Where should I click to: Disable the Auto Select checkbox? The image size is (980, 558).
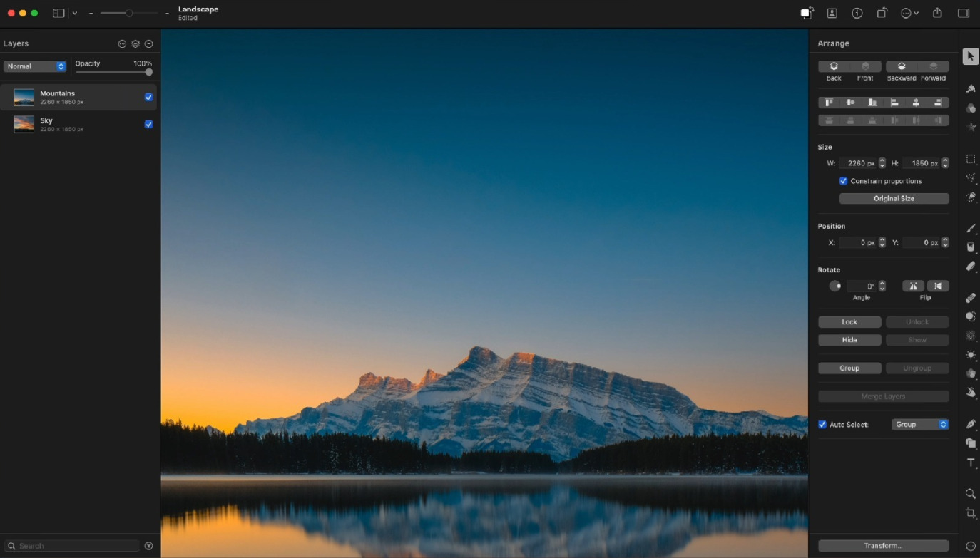pyautogui.click(x=822, y=425)
